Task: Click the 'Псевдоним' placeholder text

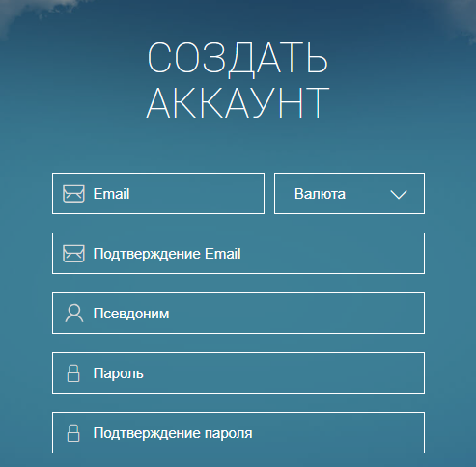Action: click(131, 314)
